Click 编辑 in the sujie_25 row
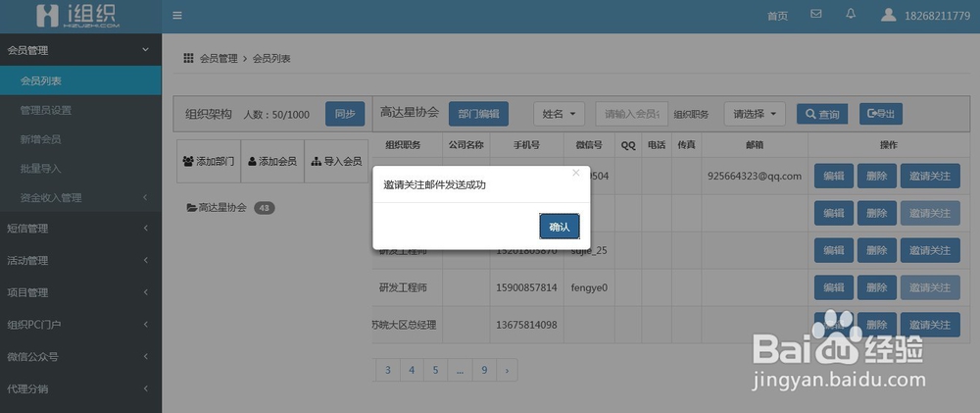Viewport: 980px width, 413px height. [x=834, y=250]
